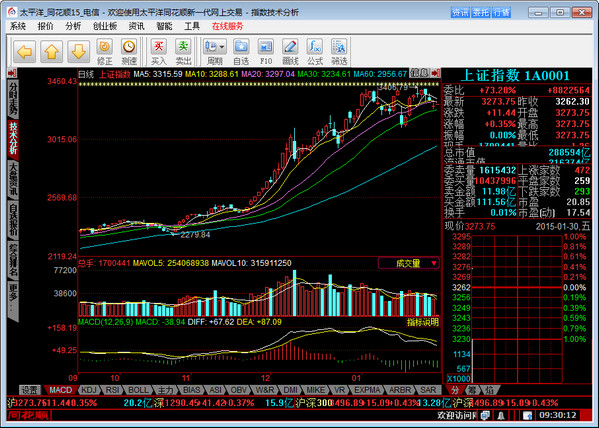Switch to the KDJ indicator tab

point(89,390)
